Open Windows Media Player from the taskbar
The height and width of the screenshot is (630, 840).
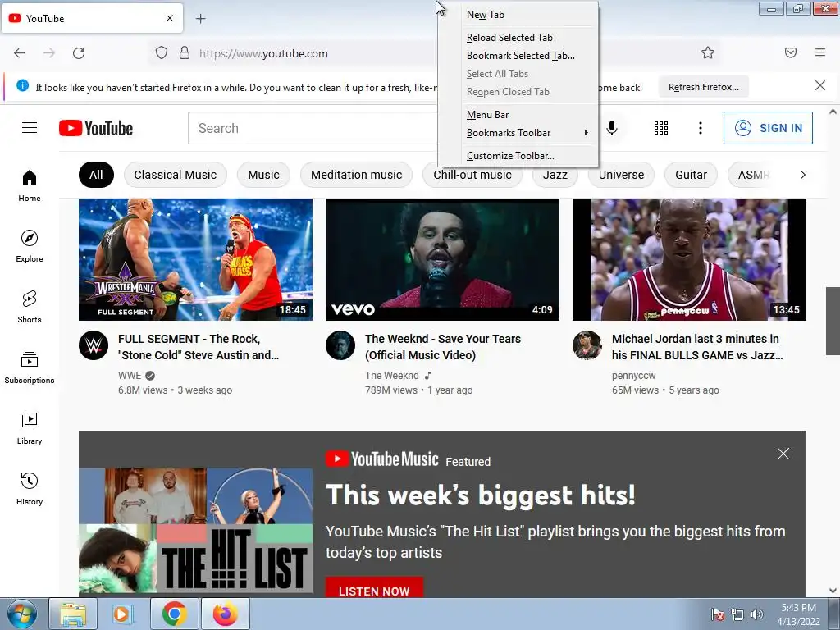click(123, 614)
